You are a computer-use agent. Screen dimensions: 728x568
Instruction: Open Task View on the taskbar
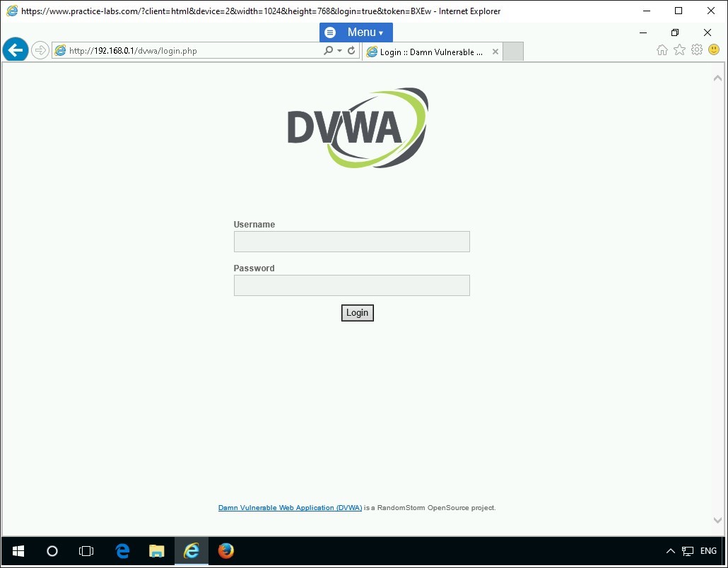pos(86,551)
